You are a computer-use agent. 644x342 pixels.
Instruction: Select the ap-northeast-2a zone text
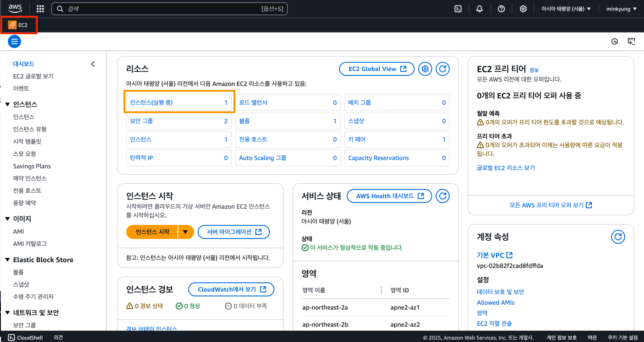click(x=325, y=307)
